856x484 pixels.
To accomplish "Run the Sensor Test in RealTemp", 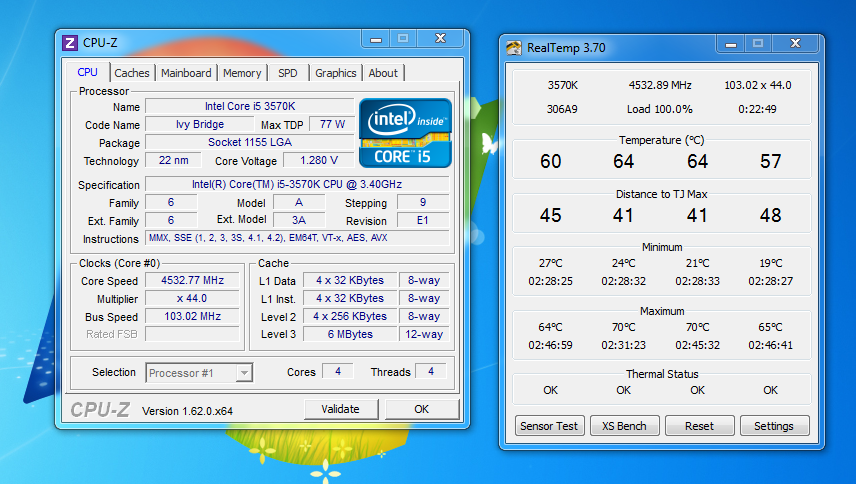I will point(549,426).
